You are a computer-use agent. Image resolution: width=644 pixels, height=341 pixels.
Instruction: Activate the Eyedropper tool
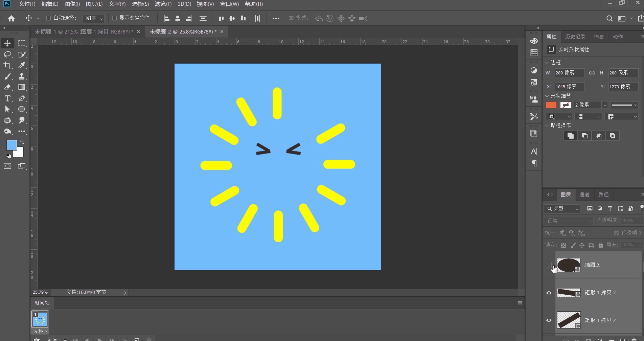[22, 65]
